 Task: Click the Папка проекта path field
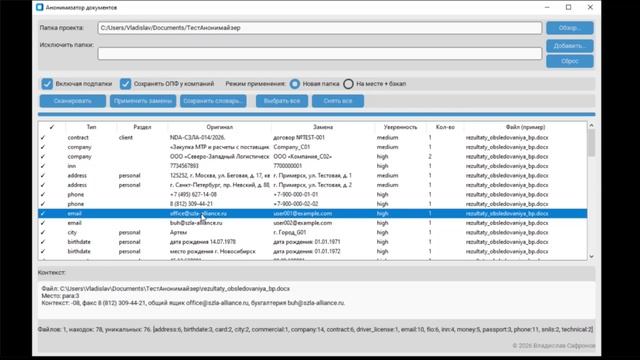(320, 28)
